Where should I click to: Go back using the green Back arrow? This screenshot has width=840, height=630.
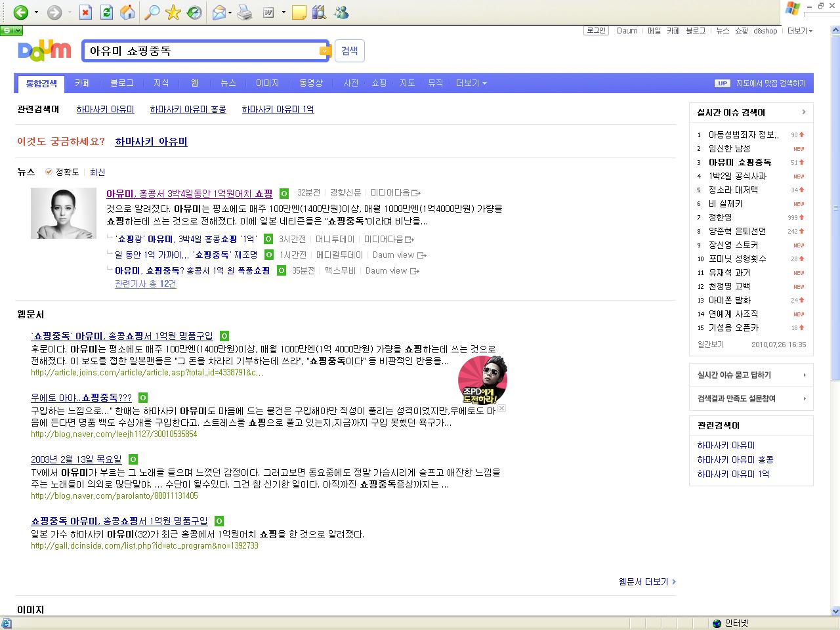pos(20,12)
